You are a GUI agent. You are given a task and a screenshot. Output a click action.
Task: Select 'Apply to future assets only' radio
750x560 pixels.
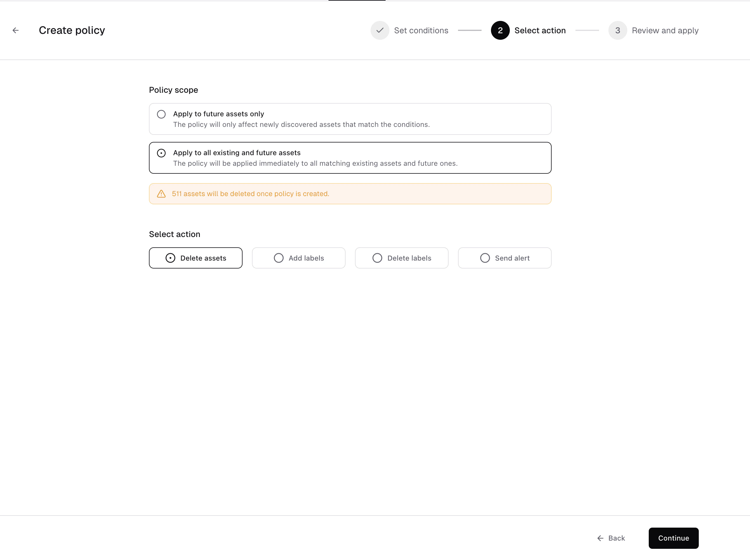(161, 114)
